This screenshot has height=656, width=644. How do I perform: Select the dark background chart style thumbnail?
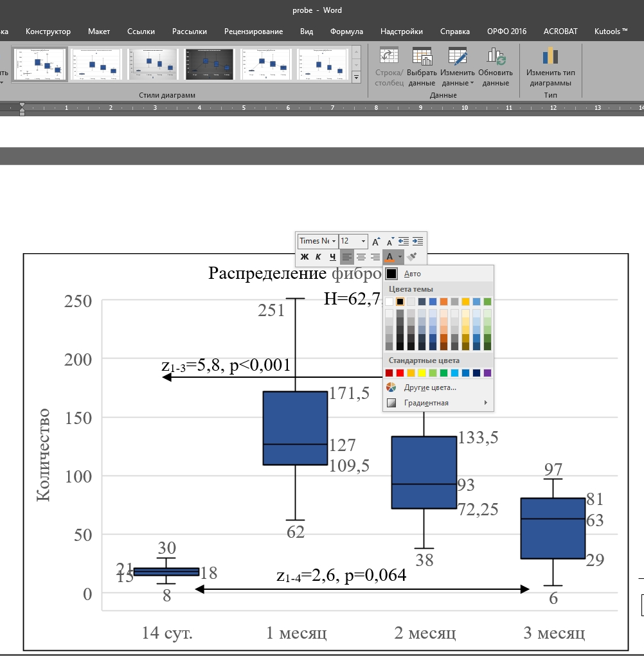210,64
